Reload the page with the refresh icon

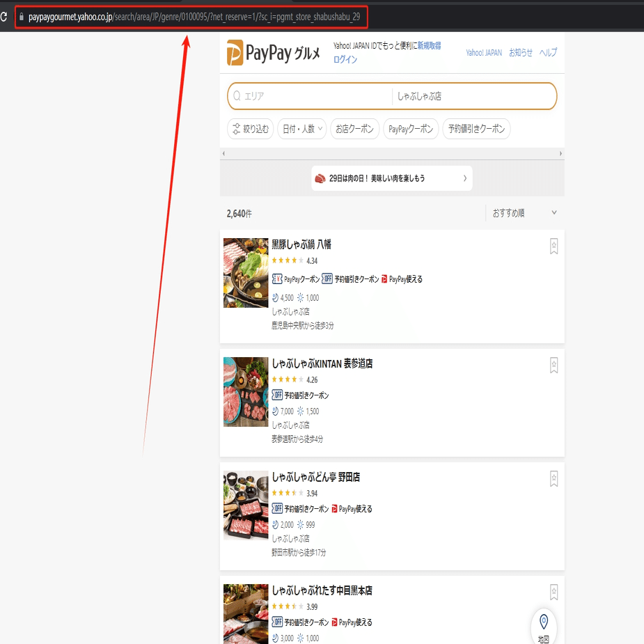pos(3,17)
